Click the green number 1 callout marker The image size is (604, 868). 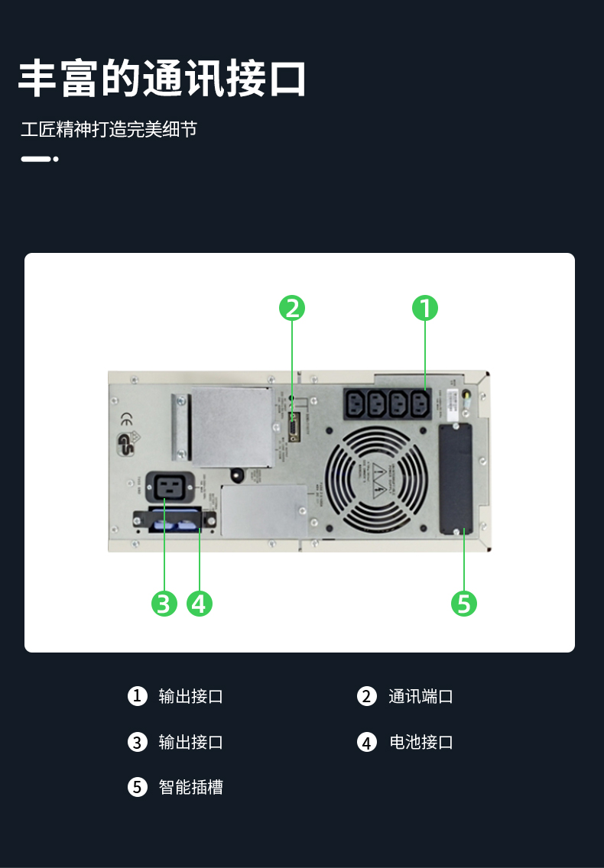(x=425, y=309)
